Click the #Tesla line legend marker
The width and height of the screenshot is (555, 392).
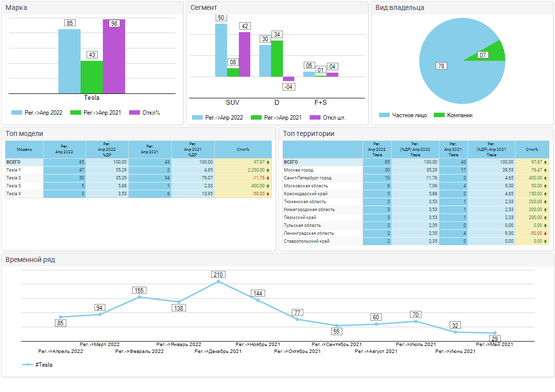point(28,365)
